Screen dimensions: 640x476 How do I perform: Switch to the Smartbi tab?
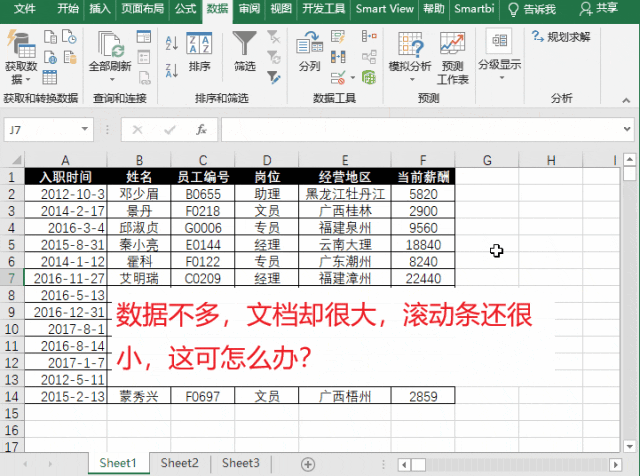click(x=474, y=9)
